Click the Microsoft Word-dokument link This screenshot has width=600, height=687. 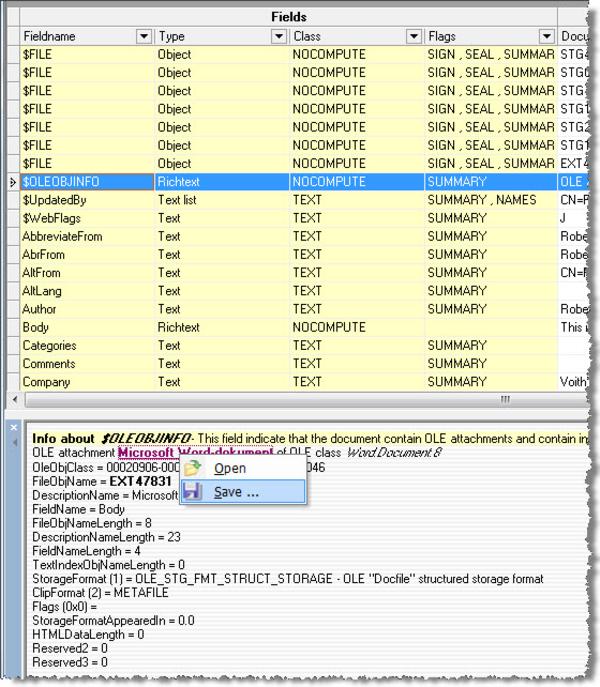pyautogui.click(x=195, y=452)
